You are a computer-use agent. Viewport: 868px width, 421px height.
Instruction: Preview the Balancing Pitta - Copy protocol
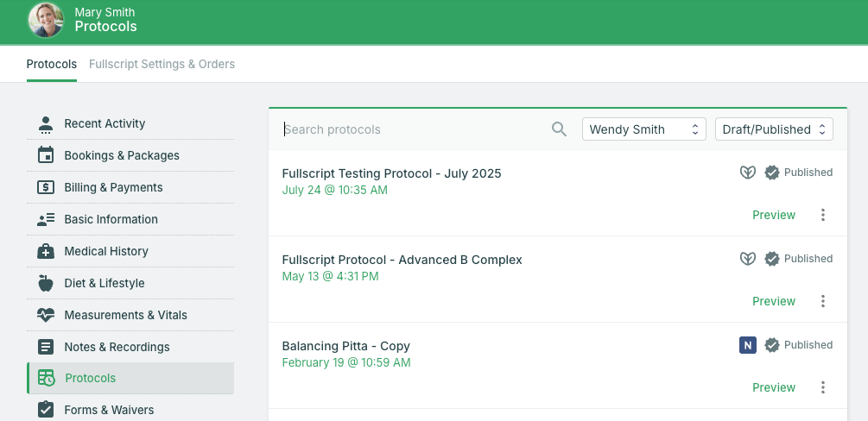pos(773,387)
